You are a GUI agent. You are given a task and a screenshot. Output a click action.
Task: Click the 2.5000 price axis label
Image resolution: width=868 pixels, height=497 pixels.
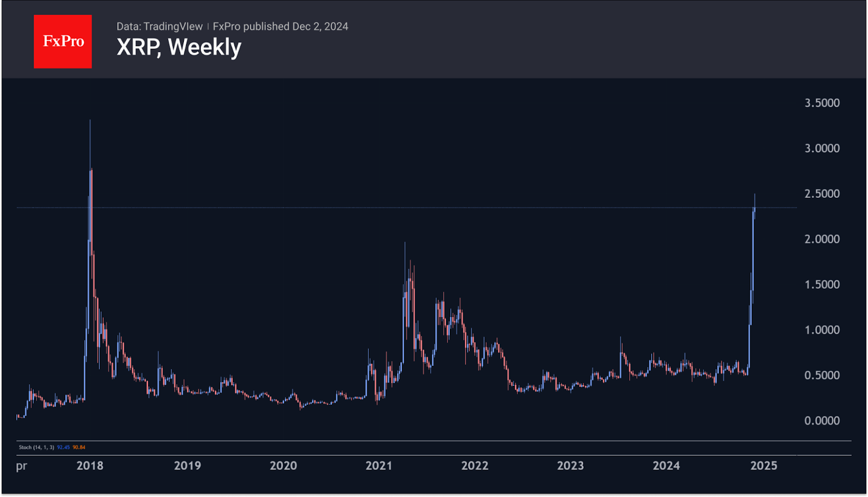822,194
